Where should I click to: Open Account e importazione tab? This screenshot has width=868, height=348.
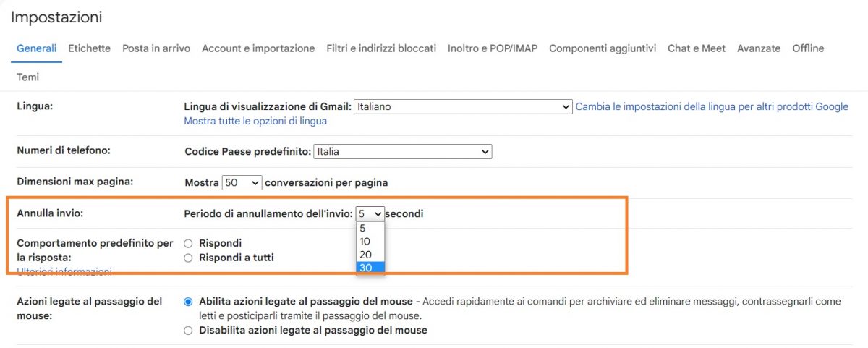[x=258, y=48]
